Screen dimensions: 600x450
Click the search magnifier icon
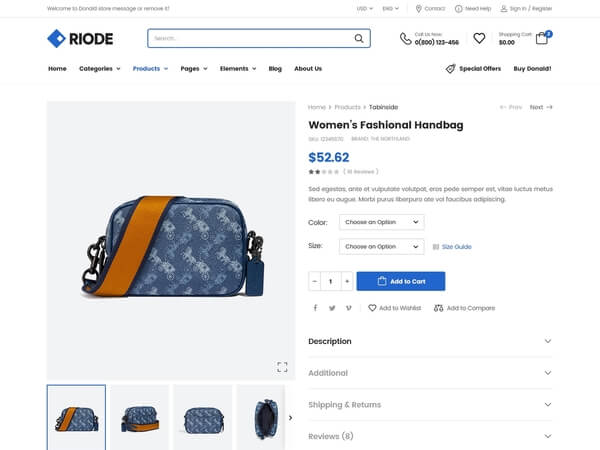(359, 38)
